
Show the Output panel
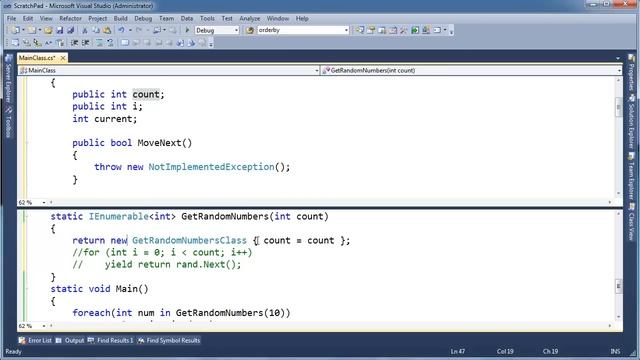70,340
